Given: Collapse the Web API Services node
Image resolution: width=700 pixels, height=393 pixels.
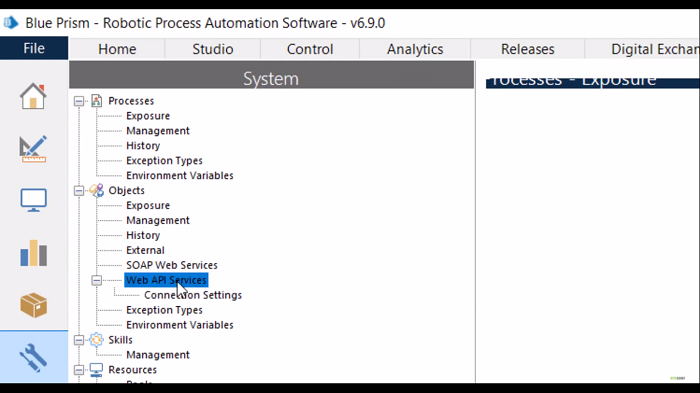Looking at the screenshot, I should click(96, 280).
